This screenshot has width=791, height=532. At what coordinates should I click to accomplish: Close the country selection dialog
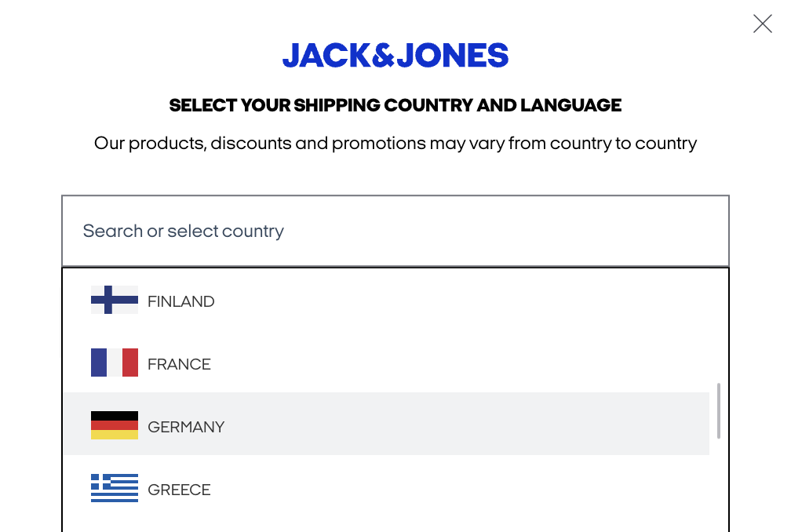[762, 24]
